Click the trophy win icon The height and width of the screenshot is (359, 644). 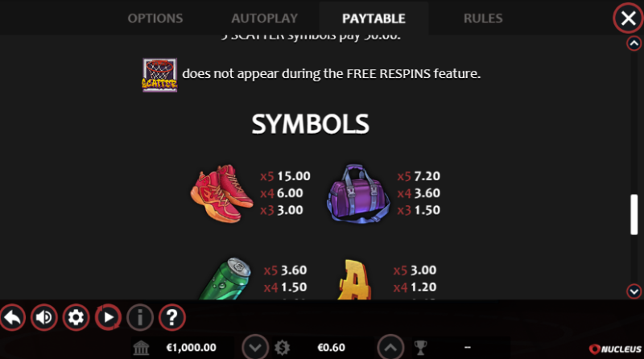pyautogui.click(x=420, y=348)
